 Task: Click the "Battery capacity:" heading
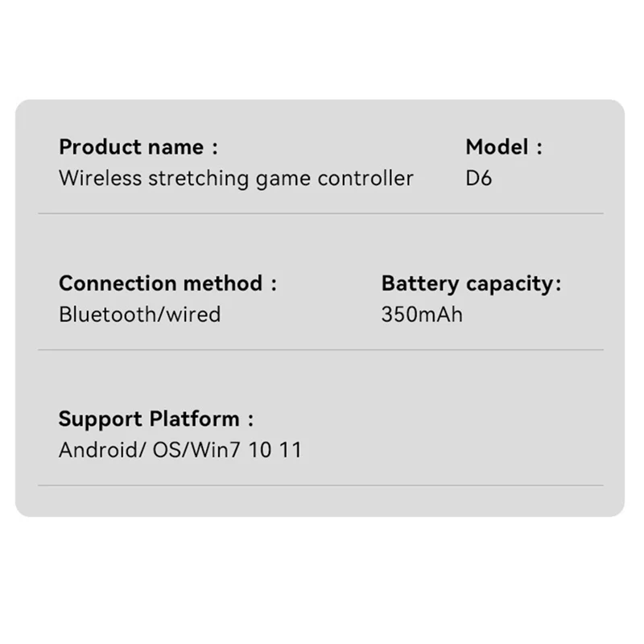[x=471, y=283]
